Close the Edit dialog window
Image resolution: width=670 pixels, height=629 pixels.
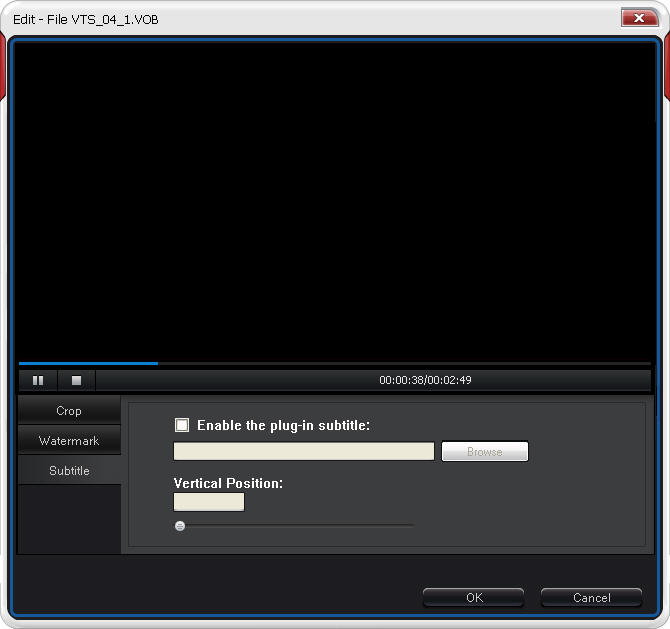pyautogui.click(x=637, y=18)
